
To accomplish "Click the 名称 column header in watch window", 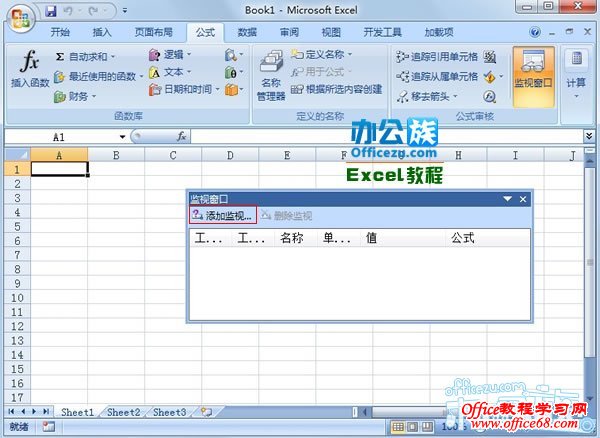I will [292, 238].
